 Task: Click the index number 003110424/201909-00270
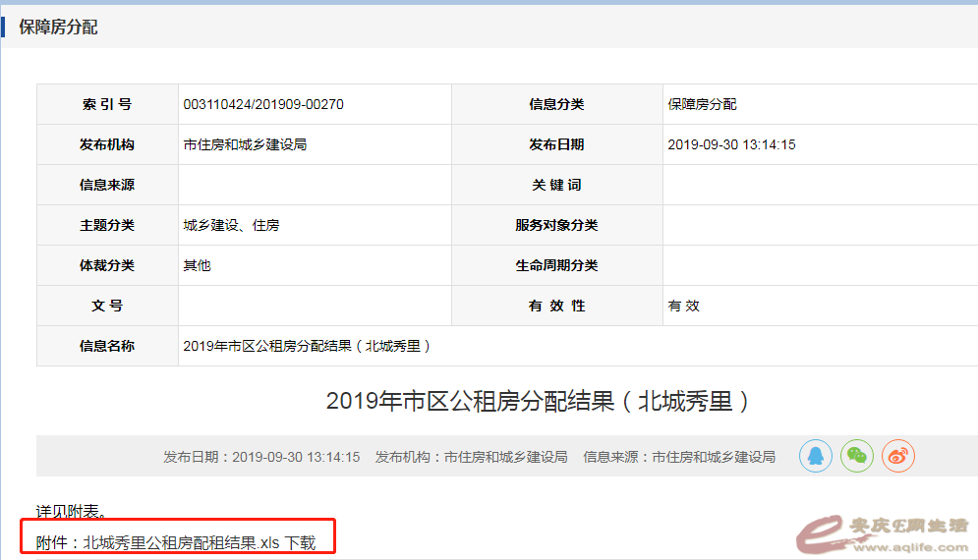pyautogui.click(x=263, y=104)
